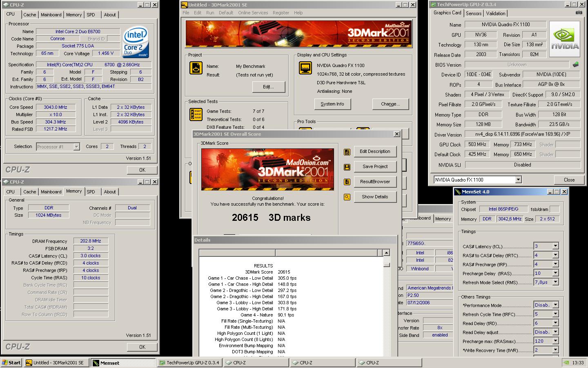Click the icon beside ResultBrowser
Viewport: 588px width, 368px height.
click(x=347, y=182)
